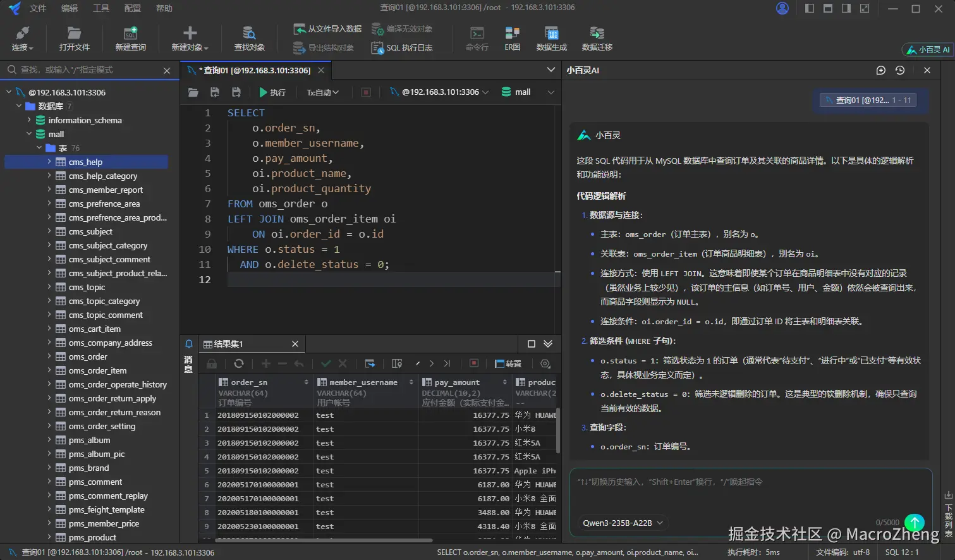Open result grid settings hexagon icon
Viewport: 955px width, 560px height.
coord(545,363)
